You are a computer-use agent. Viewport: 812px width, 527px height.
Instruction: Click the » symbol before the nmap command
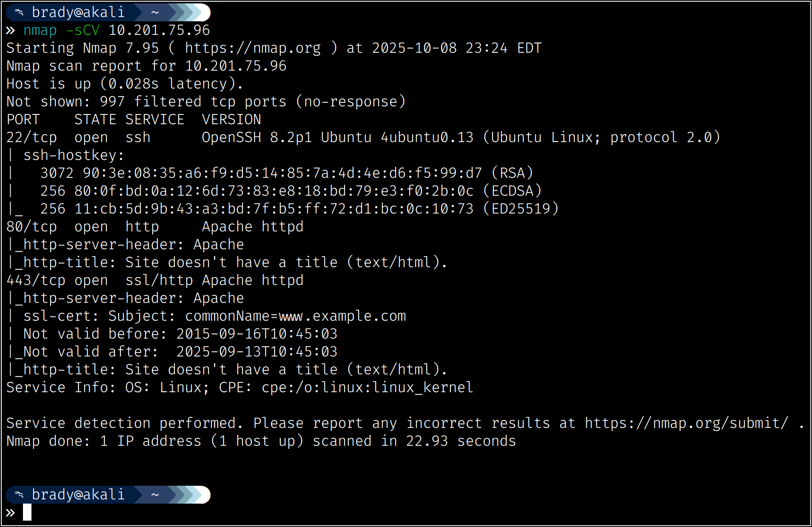click(x=11, y=31)
